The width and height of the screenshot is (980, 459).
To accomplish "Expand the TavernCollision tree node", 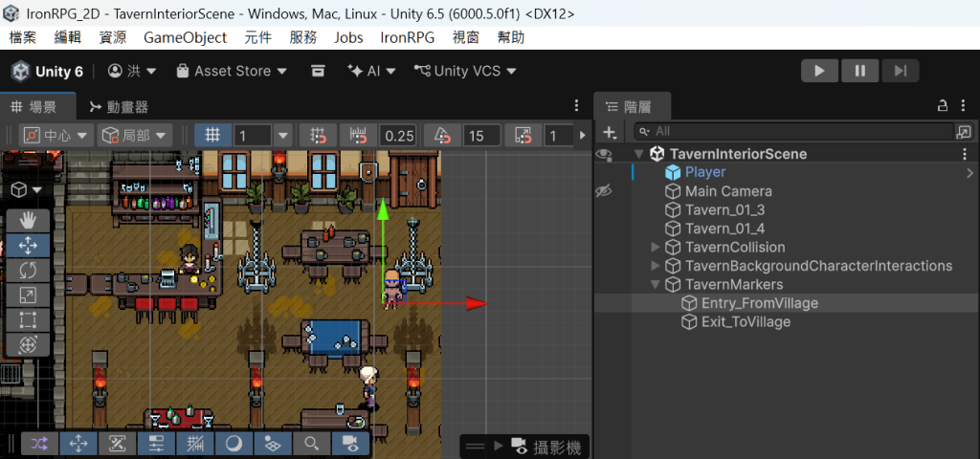I will pyautogui.click(x=655, y=248).
